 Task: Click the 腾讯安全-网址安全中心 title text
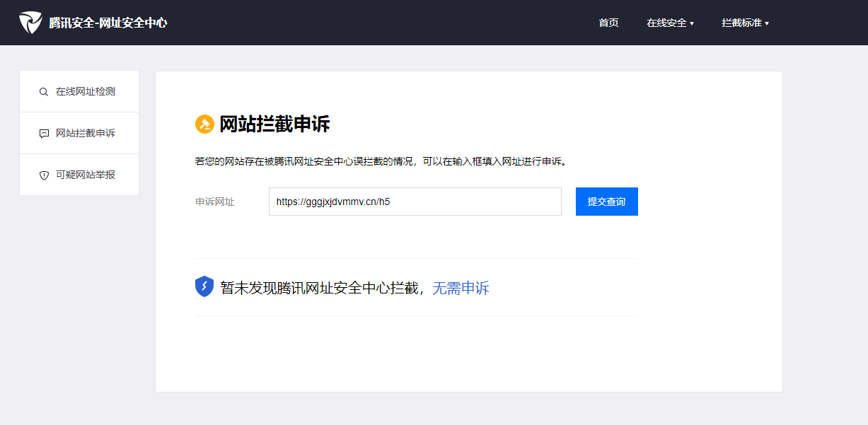point(108,23)
